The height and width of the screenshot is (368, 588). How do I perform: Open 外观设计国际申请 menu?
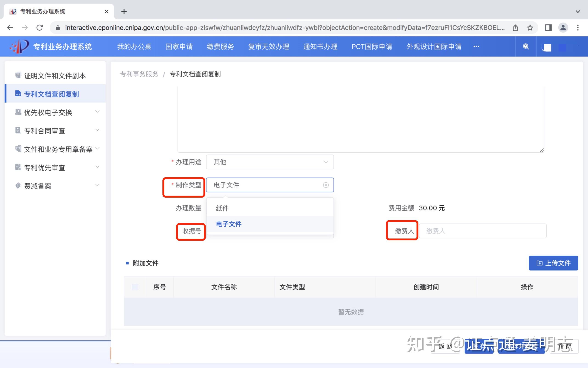tap(434, 46)
